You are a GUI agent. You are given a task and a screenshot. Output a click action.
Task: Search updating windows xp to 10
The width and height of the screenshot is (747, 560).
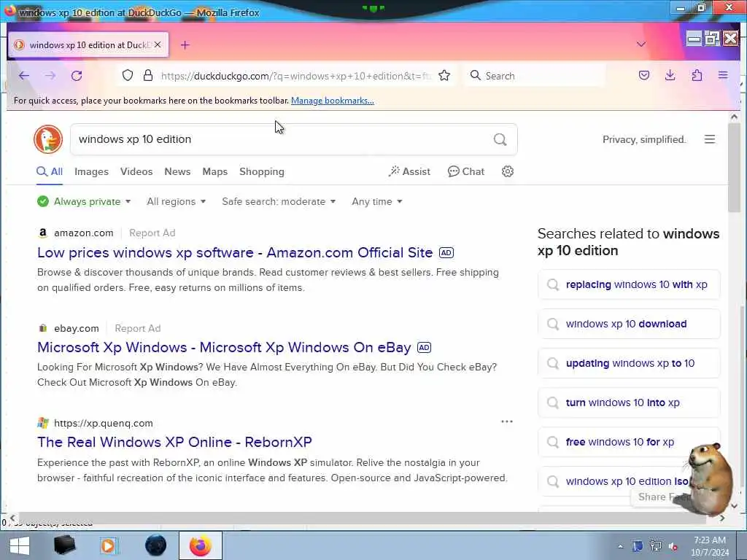click(x=629, y=363)
